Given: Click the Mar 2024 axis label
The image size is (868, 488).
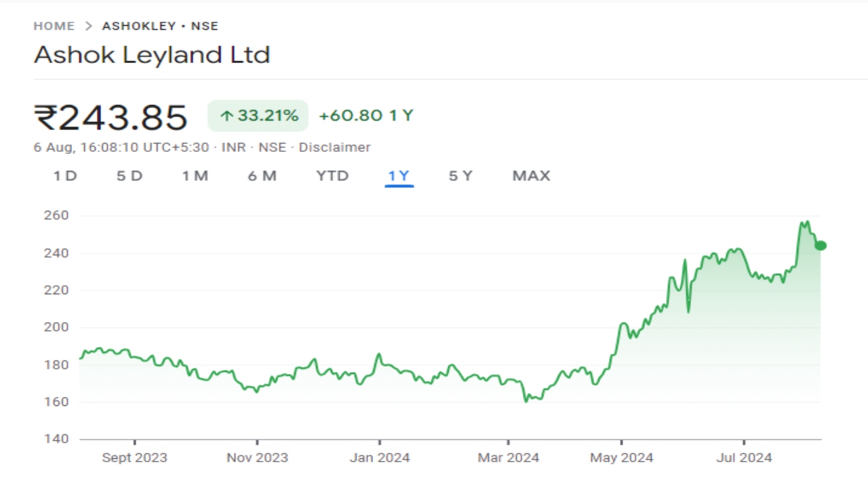Looking at the screenshot, I should (x=509, y=458).
